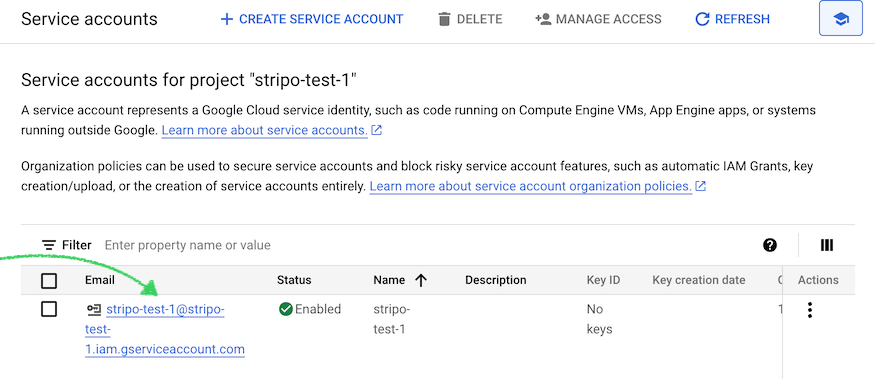Image resolution: width=875 pixels, height=379 pixels.
Task: Open the stripo-test-1 service account email link
Action: point(165,329)
